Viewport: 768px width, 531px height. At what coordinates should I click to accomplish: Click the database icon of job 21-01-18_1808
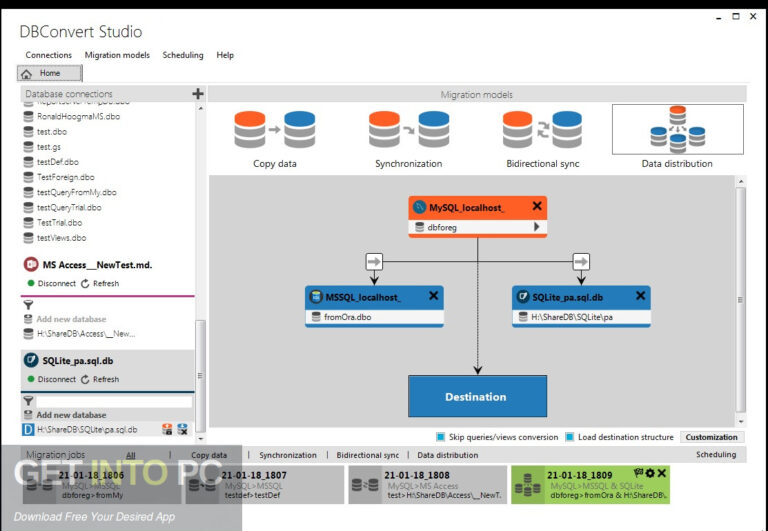point(365,485)
